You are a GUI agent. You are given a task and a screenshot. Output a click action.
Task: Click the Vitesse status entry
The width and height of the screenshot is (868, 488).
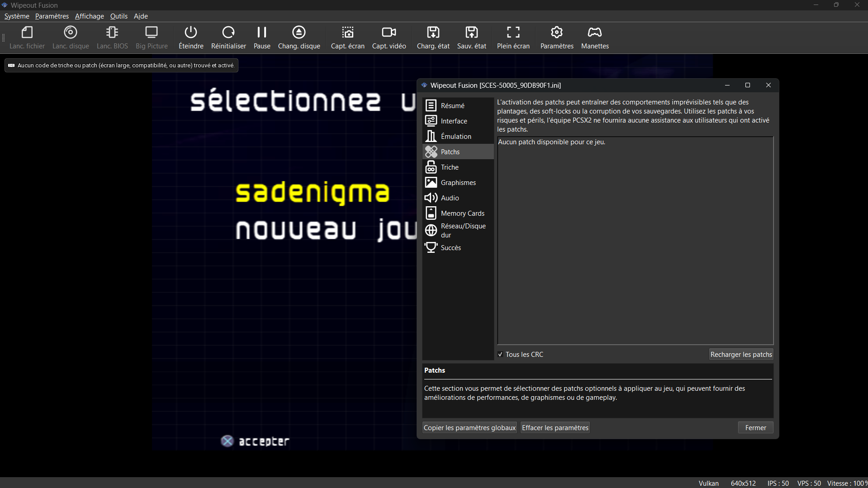click(x=847, y=483)
